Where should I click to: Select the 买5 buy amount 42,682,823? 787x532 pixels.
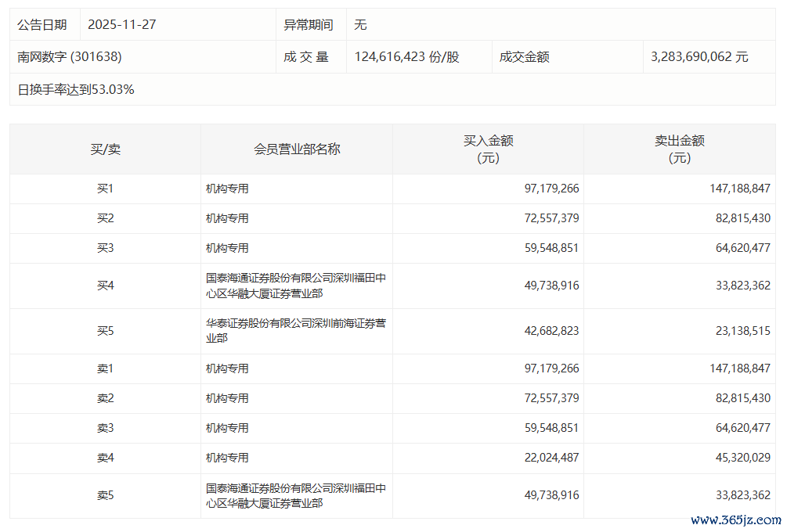551,331
